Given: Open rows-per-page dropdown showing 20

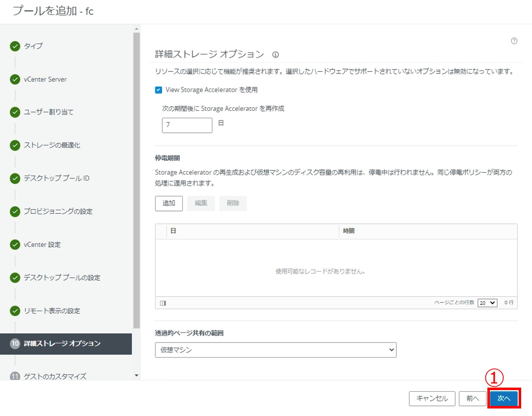Looking at the screenshot, I should click(487, 303).
